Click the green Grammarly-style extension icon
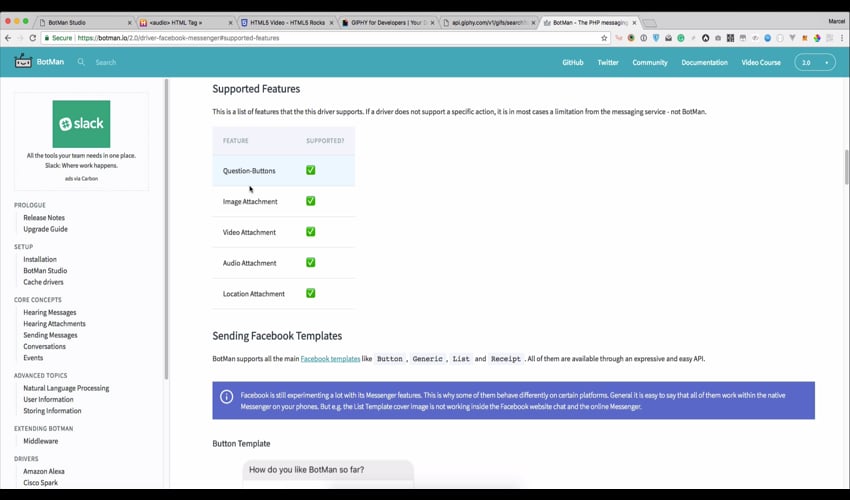 tap(681, 38)
